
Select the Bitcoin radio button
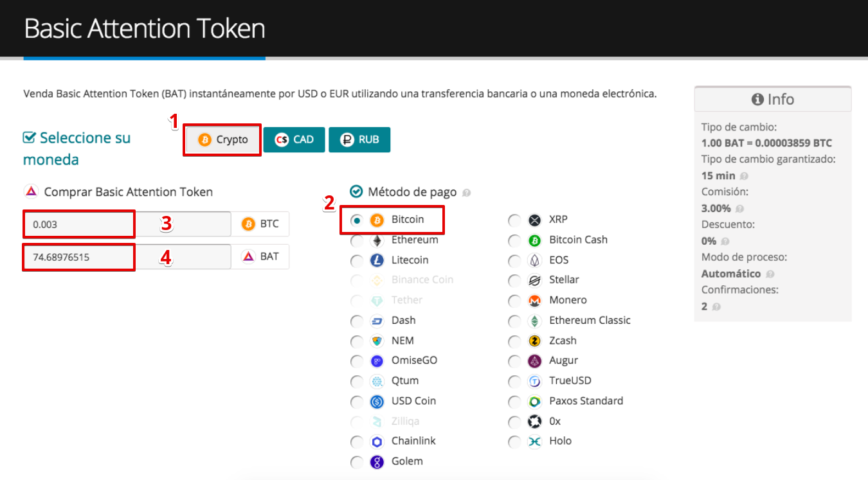357,220
